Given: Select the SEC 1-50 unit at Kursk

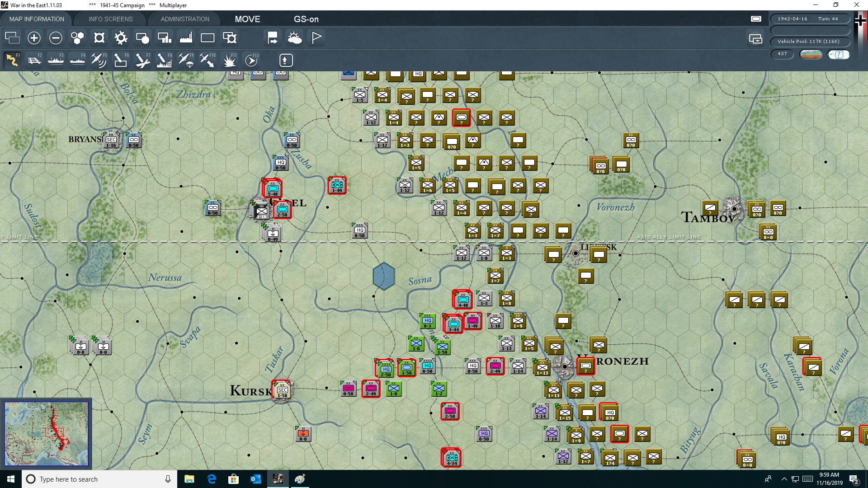Looking at the screenshot, I should [282, 390].
